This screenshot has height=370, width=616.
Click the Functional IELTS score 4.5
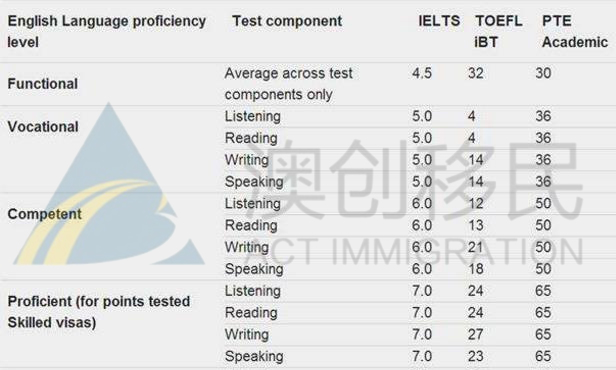tap(422, 73)
